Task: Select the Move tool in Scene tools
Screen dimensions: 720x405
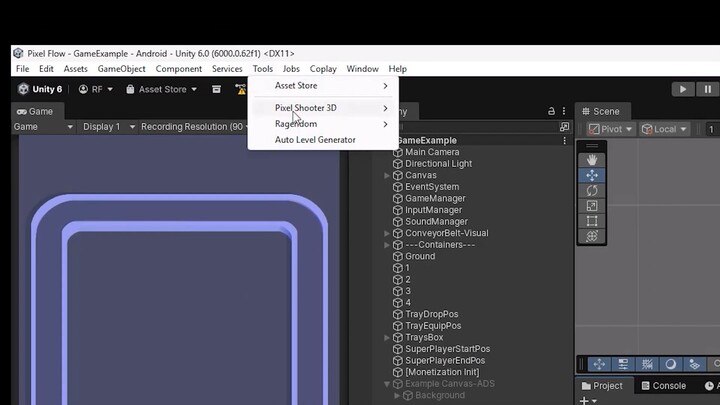Action: coord(592,175)
